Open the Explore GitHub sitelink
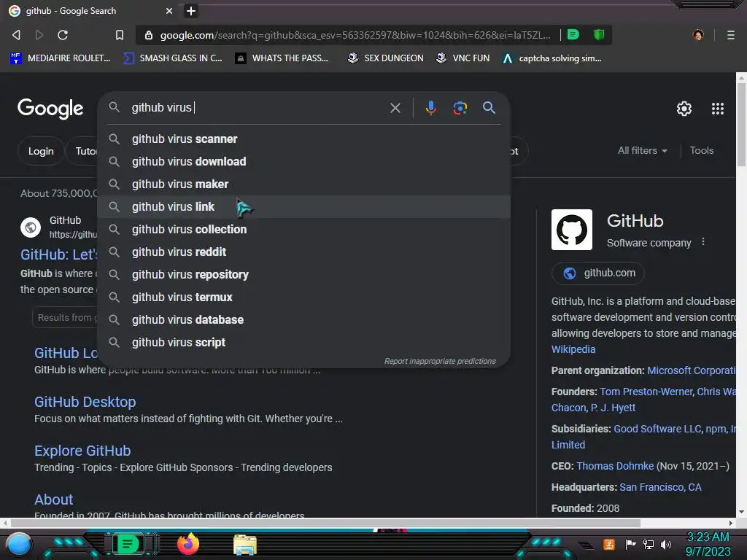747x560 pixels. (x=82, y=451)
